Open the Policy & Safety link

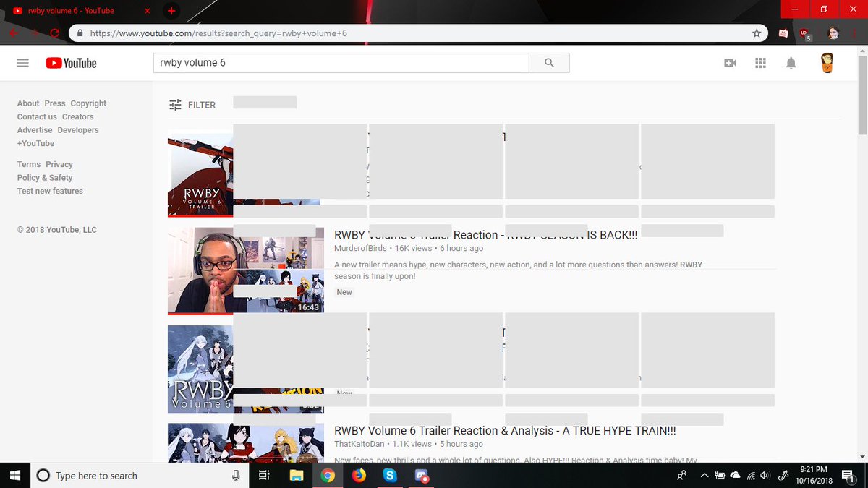(x=45, y=177)
